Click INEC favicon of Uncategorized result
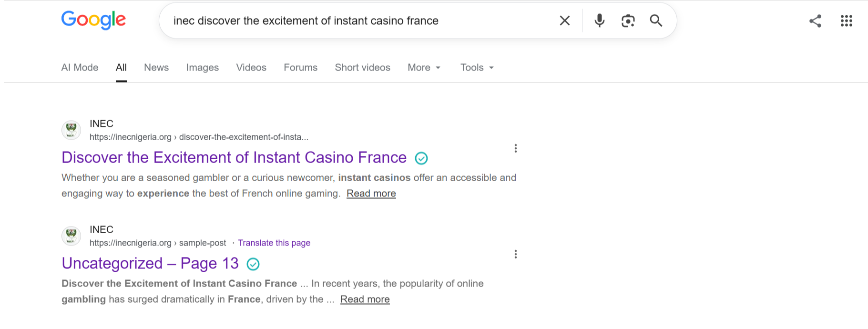 click(x=71, y=236)
